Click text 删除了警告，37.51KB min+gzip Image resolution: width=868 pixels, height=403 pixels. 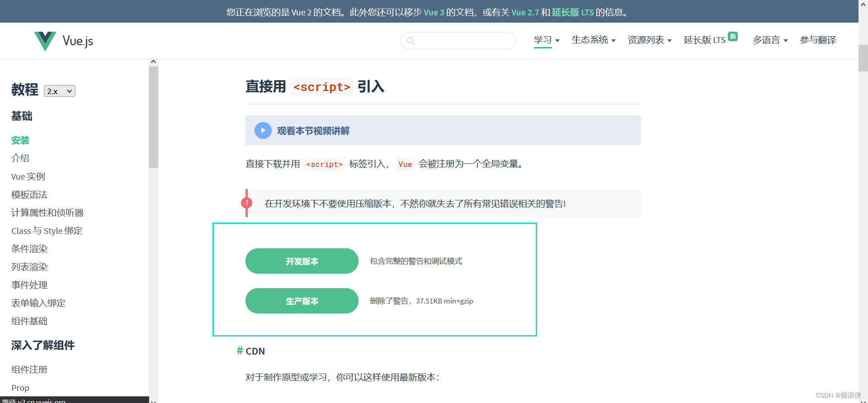click(x=421, y=301)
